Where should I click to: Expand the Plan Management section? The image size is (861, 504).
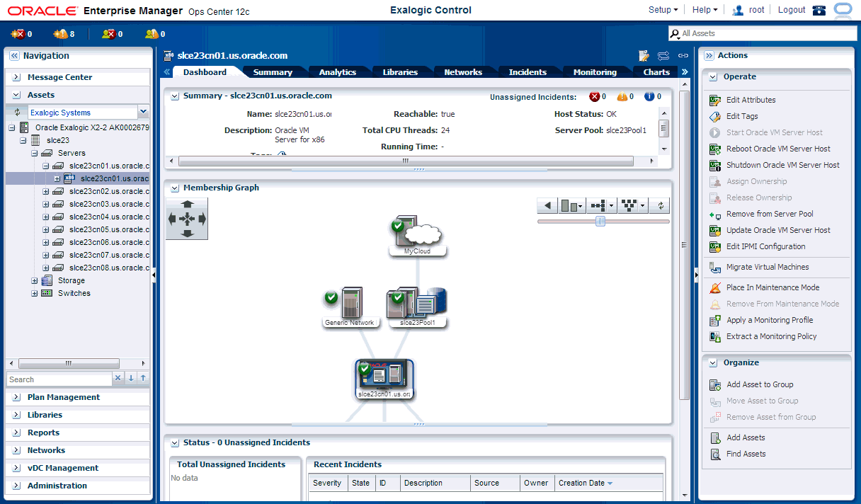point(17,397)
